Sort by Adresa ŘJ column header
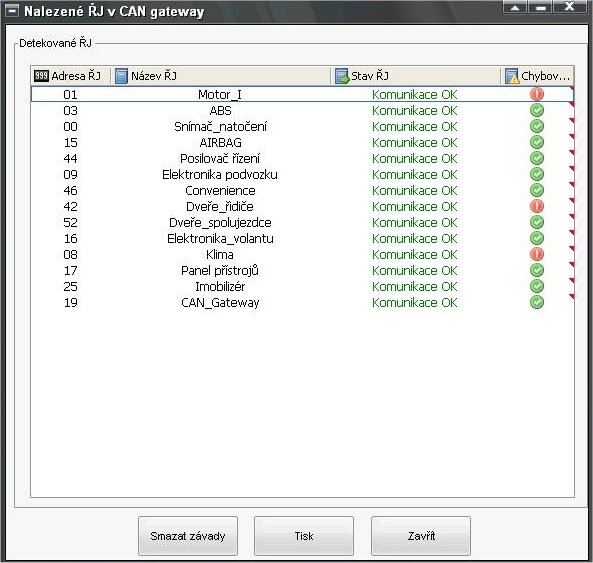Image resolution: width=593 pixels, height=563 pixels. 71,76
